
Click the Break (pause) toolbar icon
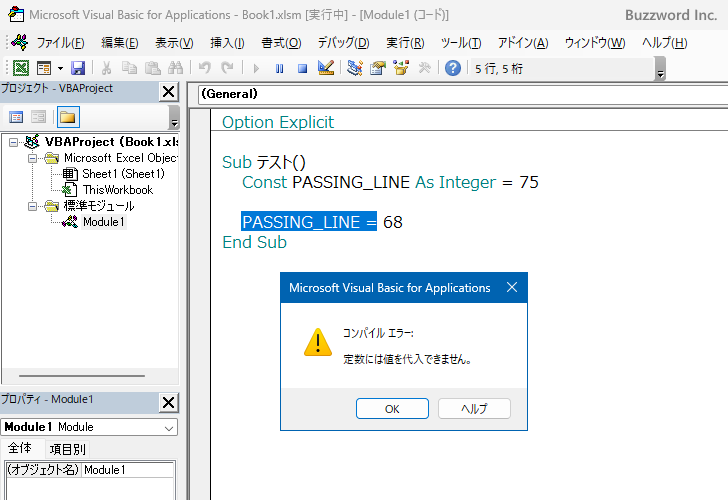(279, 68)
